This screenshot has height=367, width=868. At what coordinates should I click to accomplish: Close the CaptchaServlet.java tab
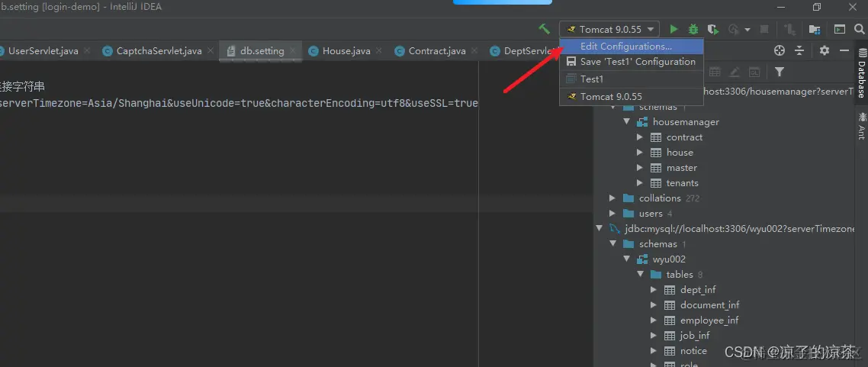pyautogui.click(x=211, y=51)
